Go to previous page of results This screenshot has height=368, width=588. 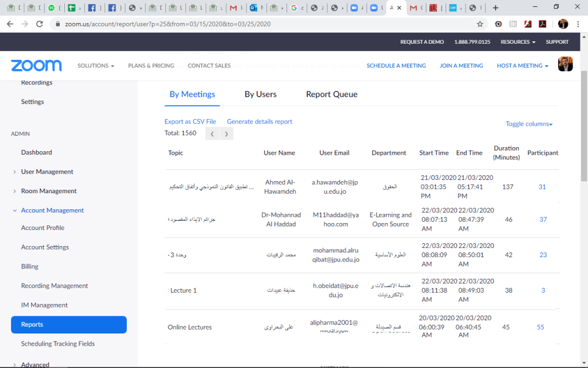[212, 133]
